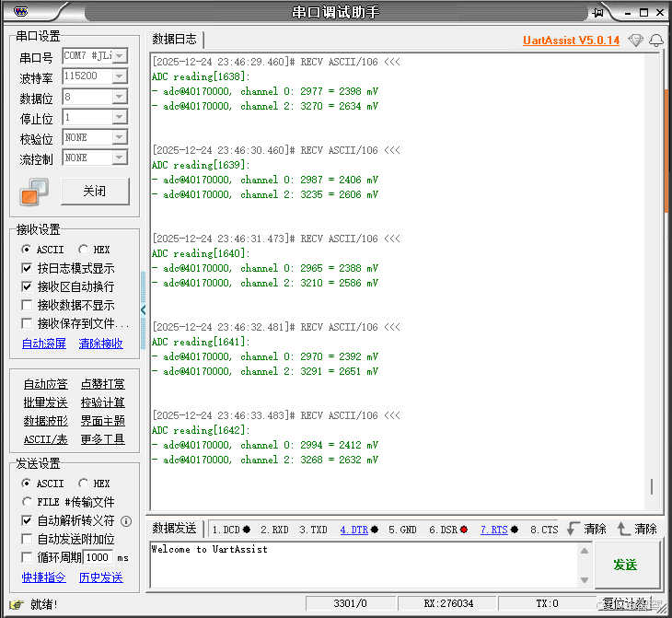Toggle the RTS signal indicator
The width and height of the screenshot is (672, 618).
click(x=515, y=530)
